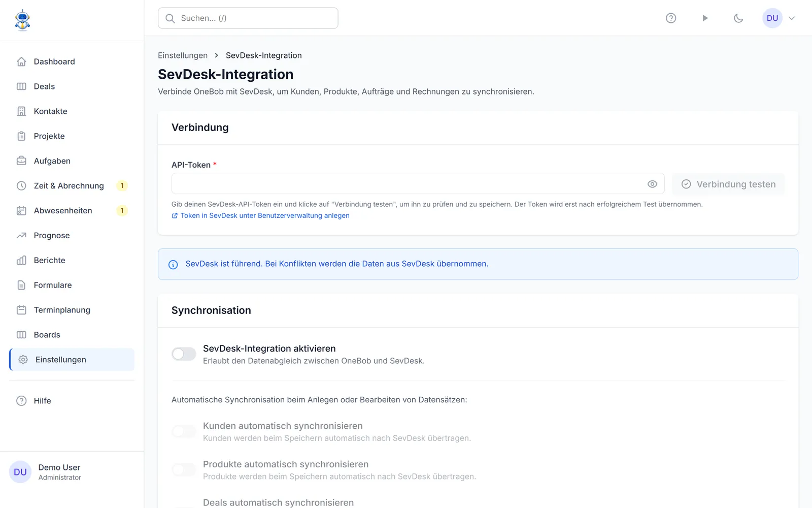Open help via top bar question icon
The width and height of the screenshot is (812, 508).
[x=671, y=18]
